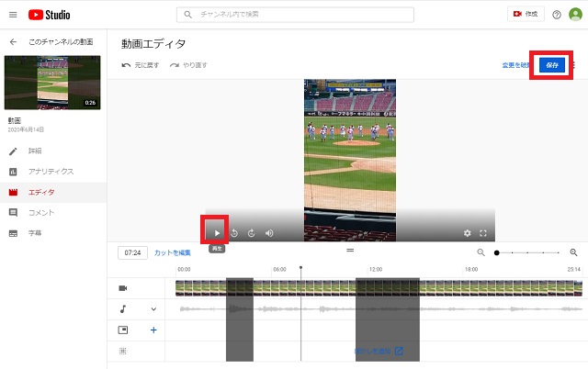
Task: Click the timeline panel drag handle
Action: pyautogui.click(x=350, y=251)
